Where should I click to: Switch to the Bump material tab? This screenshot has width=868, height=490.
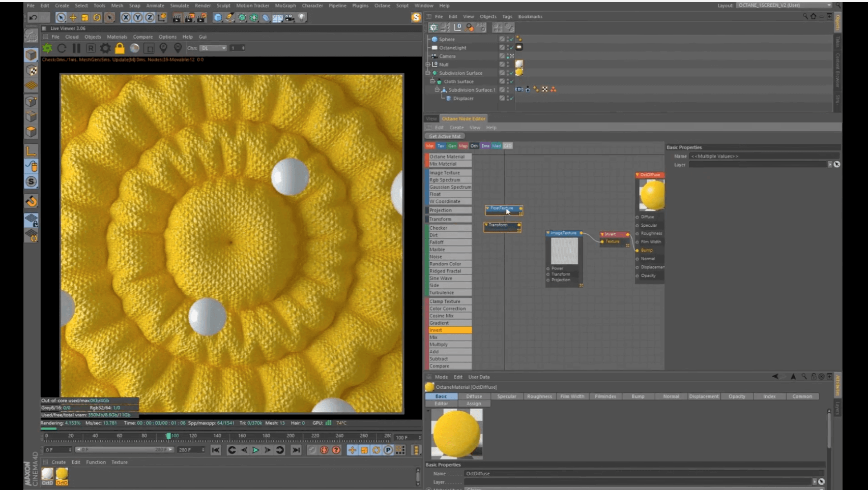pyautogui.click(x=638, y=396)
